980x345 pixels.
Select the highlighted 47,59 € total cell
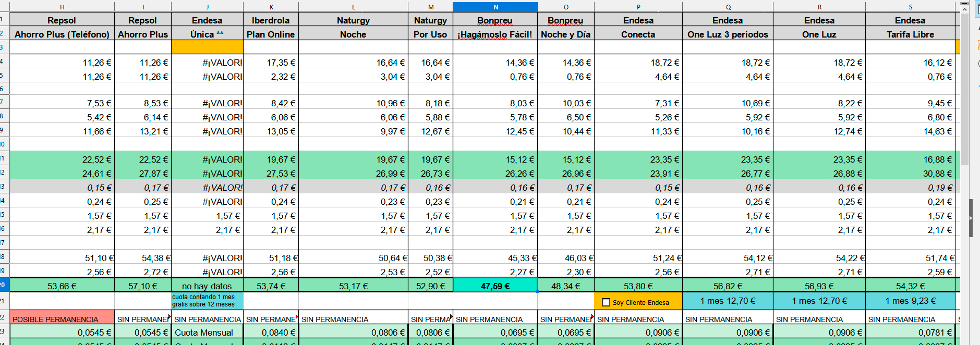tap(495, 286)
